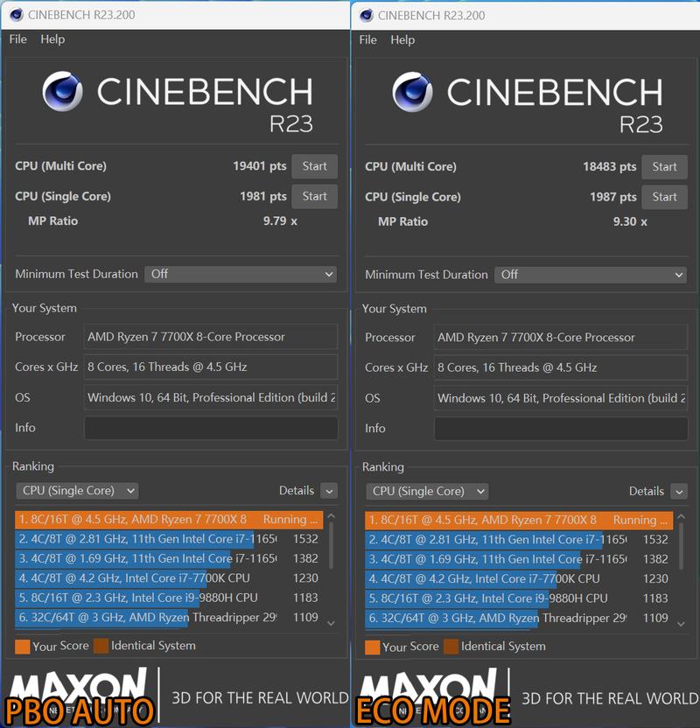Screen dimensions: 700x728
Task: Select 1.69 GHz i7-1165 row in right window
Action: [519, 559]
